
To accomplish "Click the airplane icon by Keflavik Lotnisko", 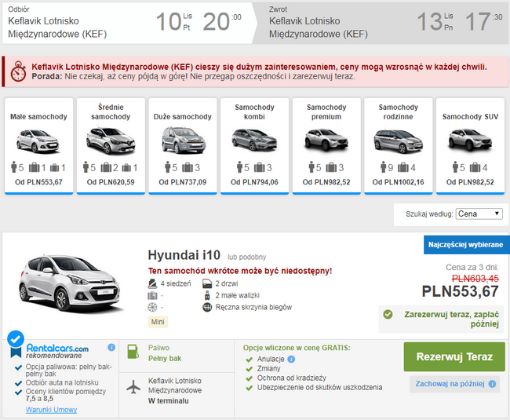I will pos(133,387).
